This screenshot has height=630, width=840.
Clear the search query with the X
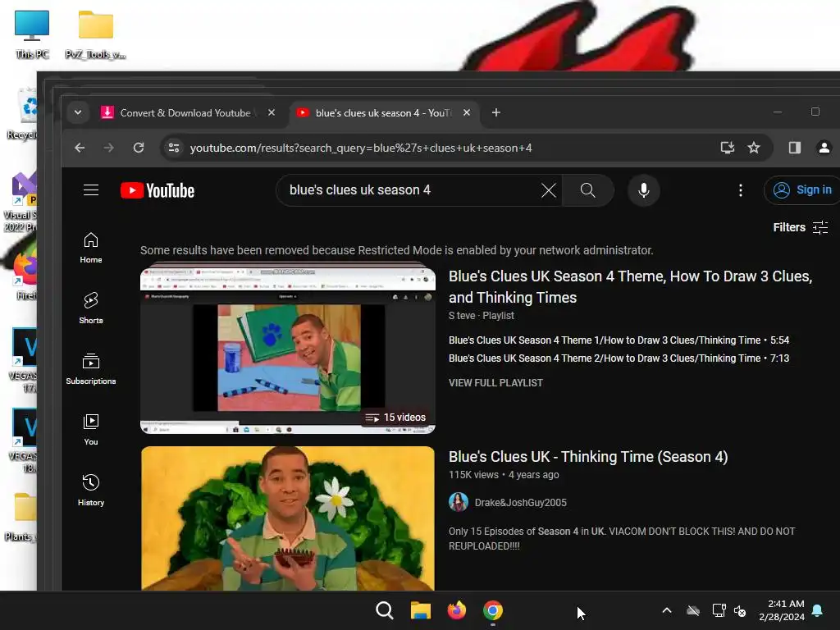[x=548, y=190]
